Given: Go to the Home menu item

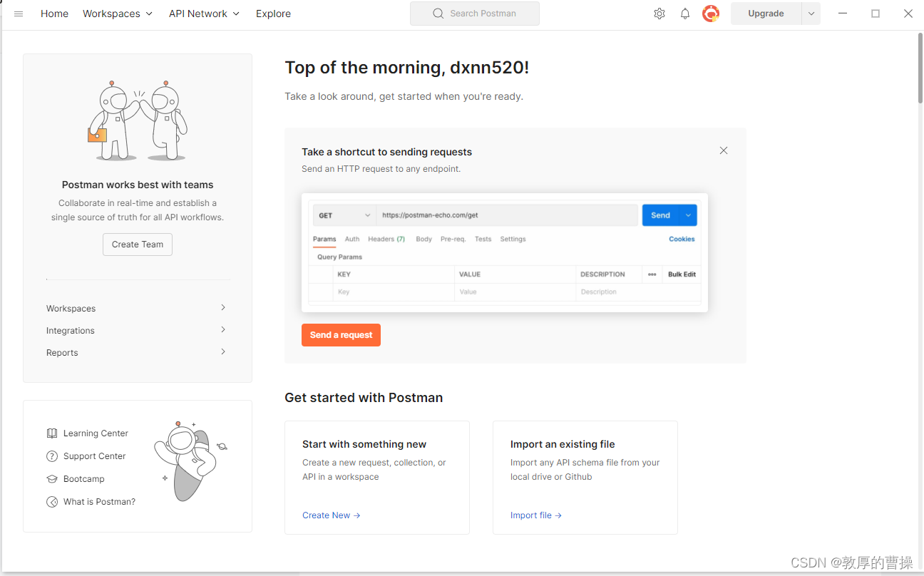Looking at the screenshot, I should click(55, 14).
